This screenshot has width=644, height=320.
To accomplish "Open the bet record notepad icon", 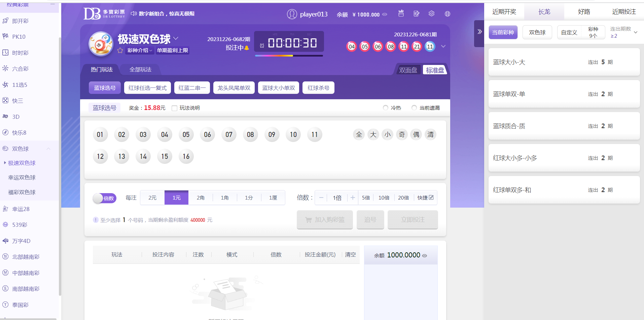I will click(x=416, y=14).
